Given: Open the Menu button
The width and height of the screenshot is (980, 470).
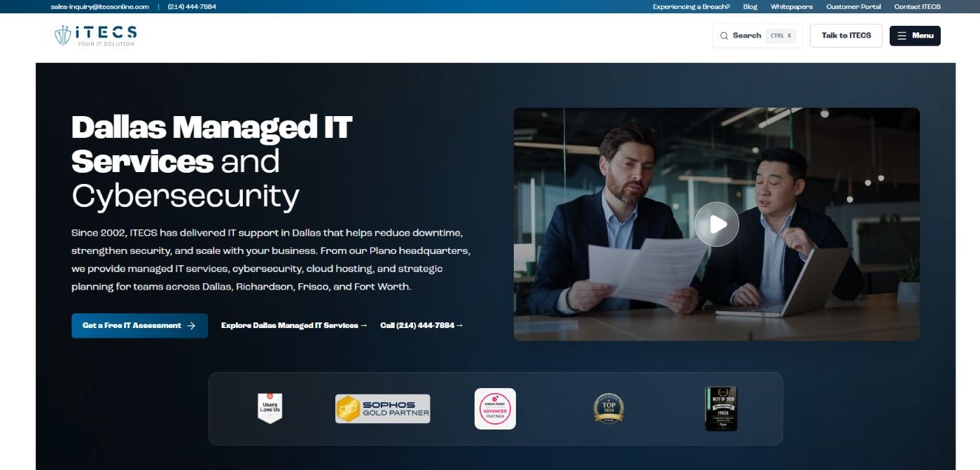Looking at the screenshot, I should [x=915, y=36].
